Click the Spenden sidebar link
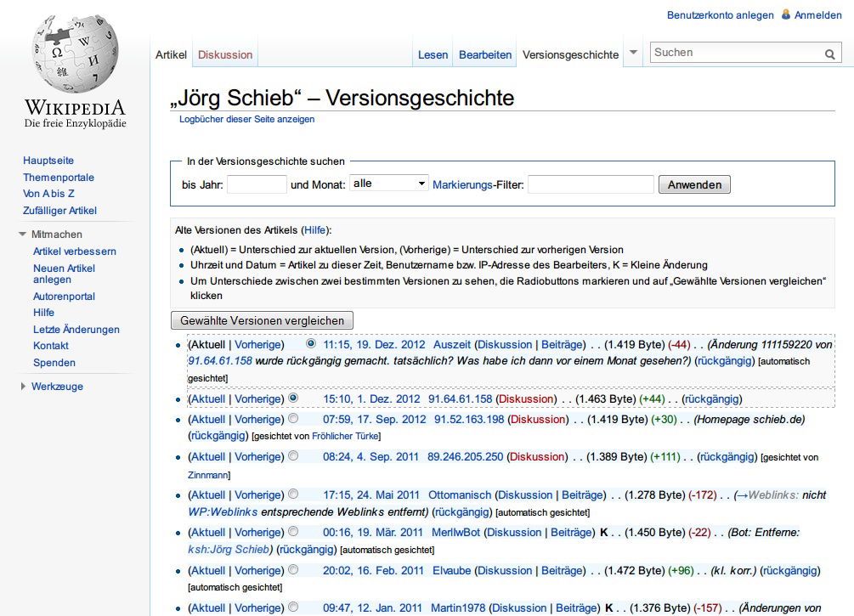This screenshot has height=616, width=854. [x=54, y=363]
